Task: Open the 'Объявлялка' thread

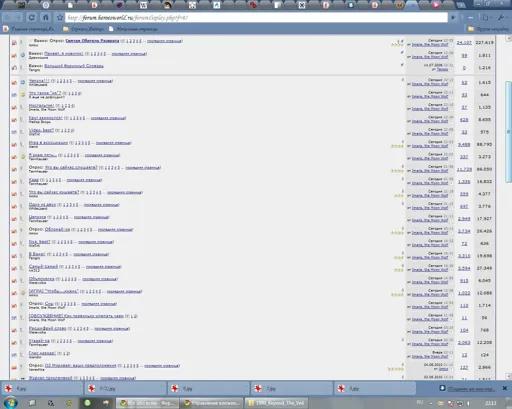Action: pos(41,279)
